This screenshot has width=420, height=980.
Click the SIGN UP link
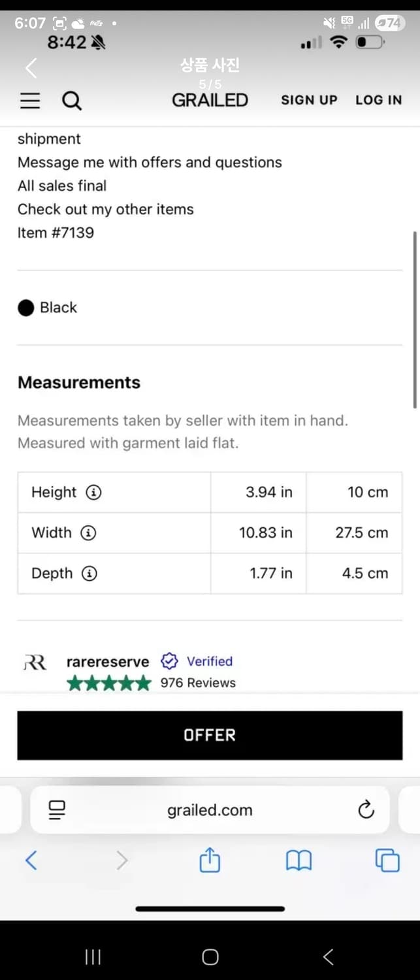[x=309, y=100]
